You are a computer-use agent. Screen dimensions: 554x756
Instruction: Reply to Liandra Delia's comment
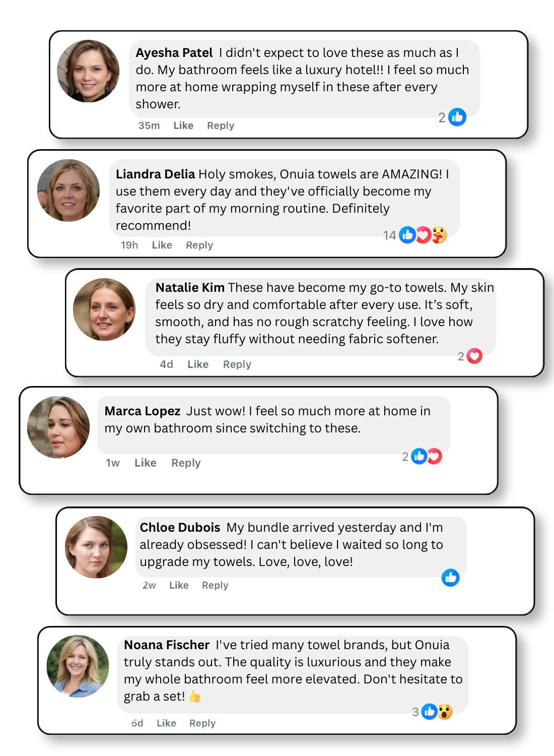coord(199,245)
